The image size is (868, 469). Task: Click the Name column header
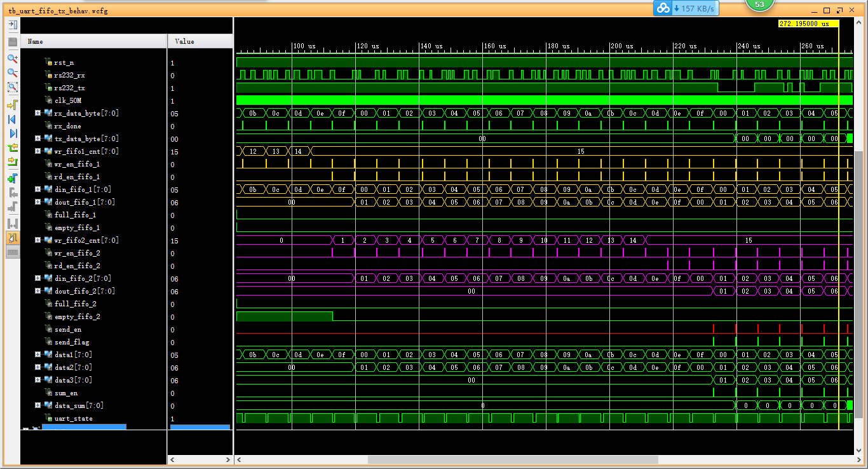pyautogui.click(x=93, y=41)
